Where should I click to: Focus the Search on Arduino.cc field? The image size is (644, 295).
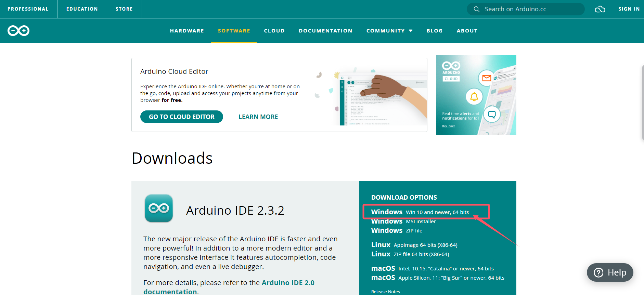[x=526, y=9]
